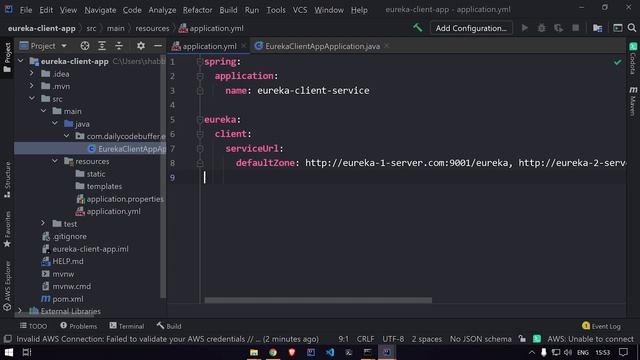The height and width of the screenshot is (360, 640).
Task: Open the Structure tool window
Action: tap(7, 180)
